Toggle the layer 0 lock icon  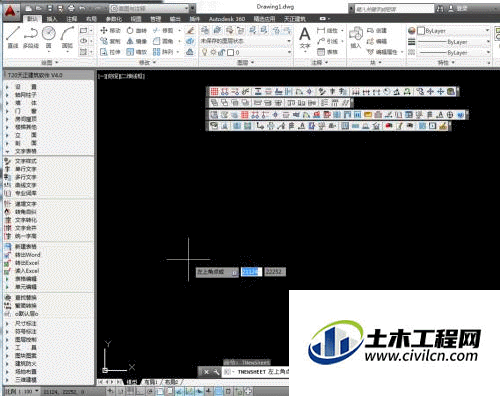tap(221, 52)
